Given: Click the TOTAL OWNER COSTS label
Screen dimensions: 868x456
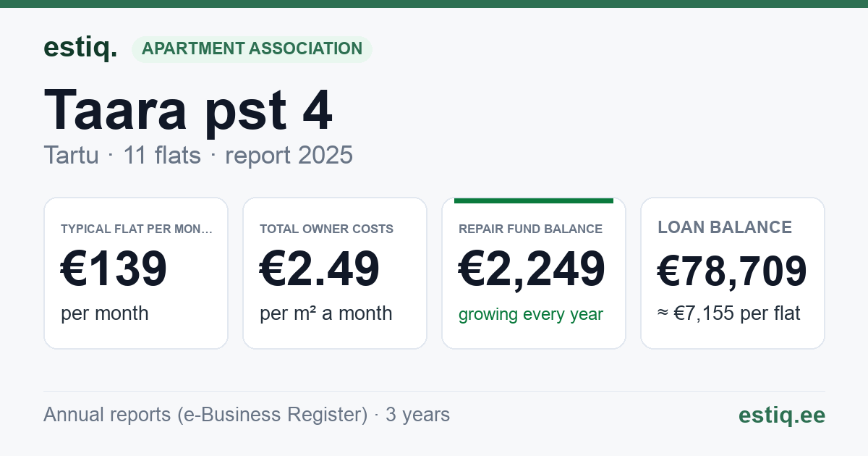Looking at the screenshot, I should tap(326, 229).
